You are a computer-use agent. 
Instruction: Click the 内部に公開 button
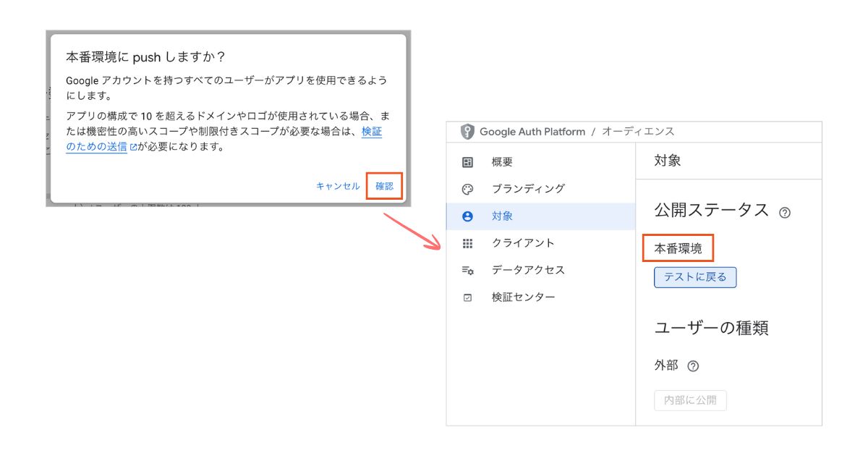point(690,401)
